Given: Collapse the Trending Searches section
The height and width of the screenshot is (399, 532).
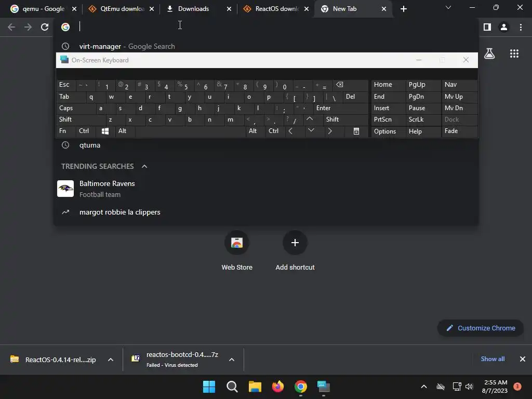Looking at the screenshot, I should (x=144, y=166).
